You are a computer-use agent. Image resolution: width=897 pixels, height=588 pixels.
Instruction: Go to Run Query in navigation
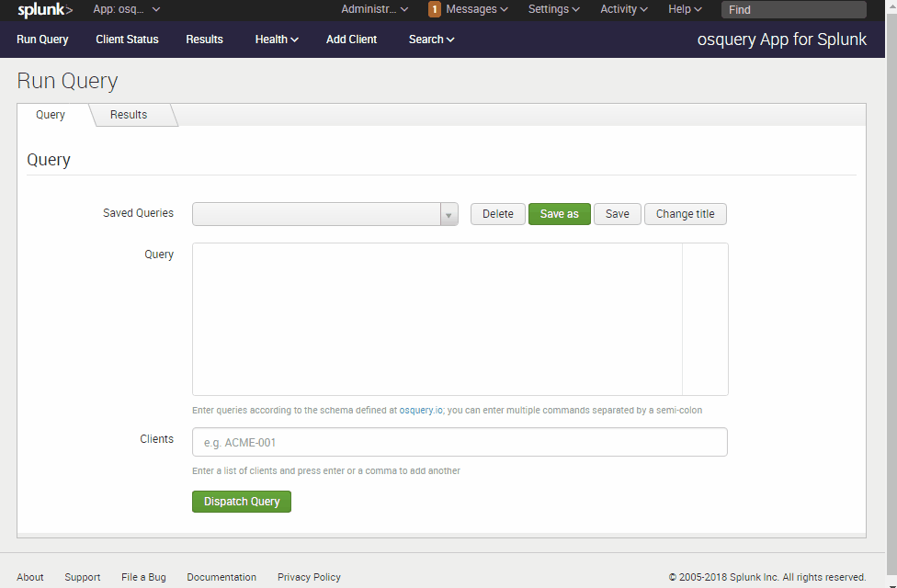(x=42, y=40)
